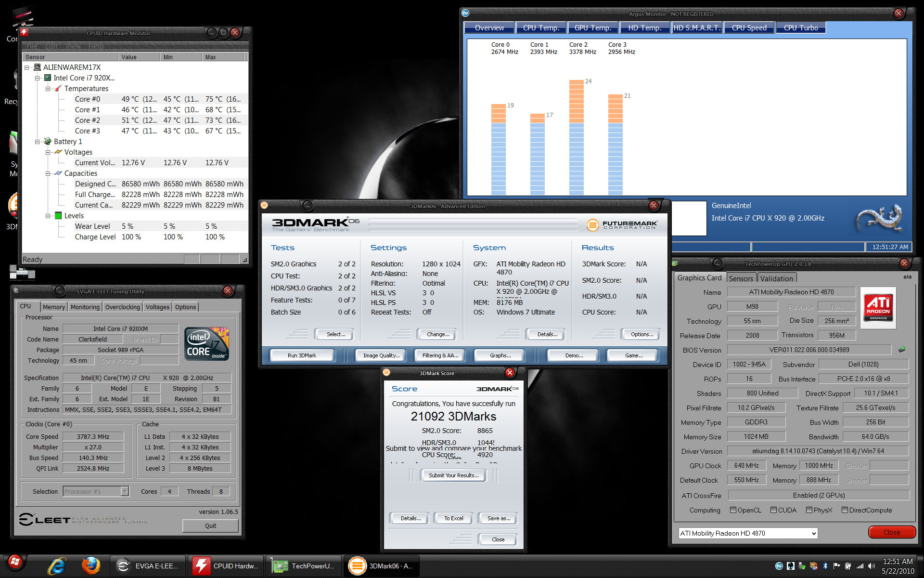Click the red GPU-Z Close button

click(892, 532)
